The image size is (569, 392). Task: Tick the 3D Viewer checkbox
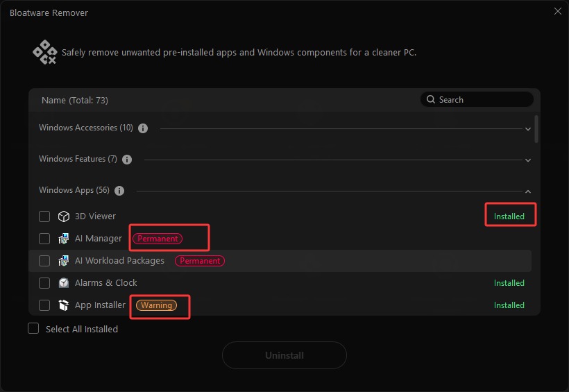click(44, 216)
